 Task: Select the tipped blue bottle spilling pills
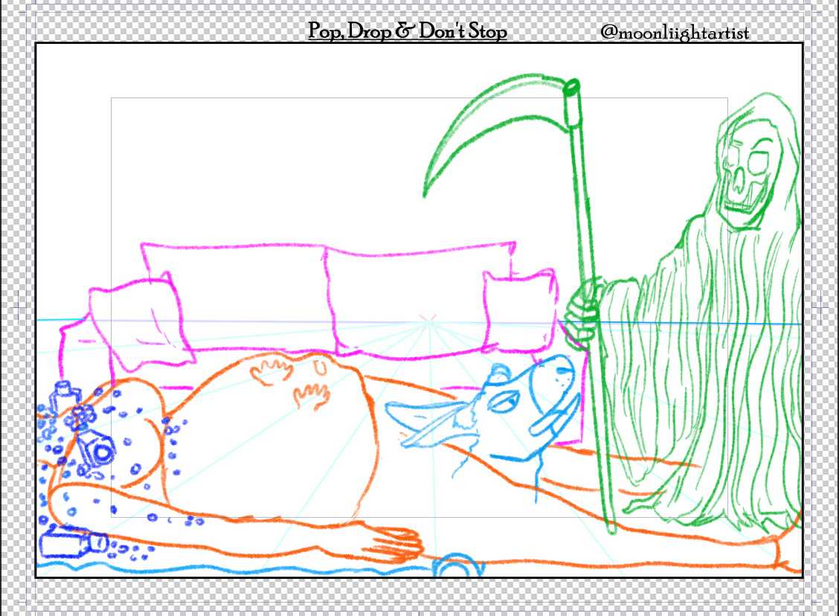click(99, 451)
